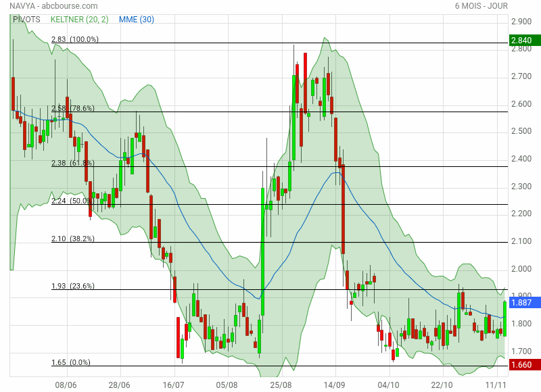Click the red 1.660 low price tag
The image size is (541, 392).
click(525, 365)
